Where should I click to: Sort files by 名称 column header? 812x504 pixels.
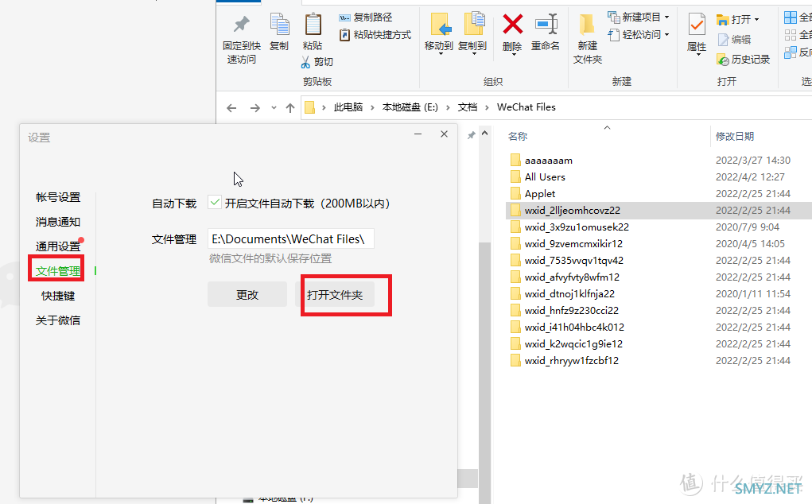pos(517,136)
